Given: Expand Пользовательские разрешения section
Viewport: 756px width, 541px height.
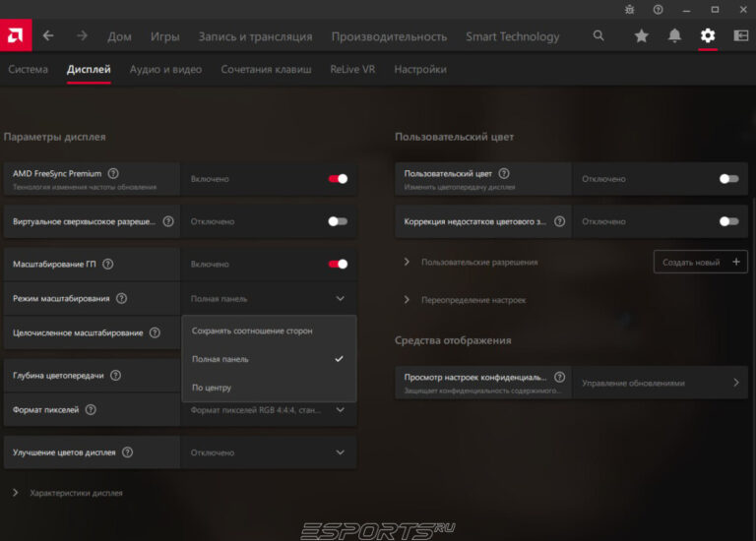Looking at the screenshot, I should pos(407,262).
